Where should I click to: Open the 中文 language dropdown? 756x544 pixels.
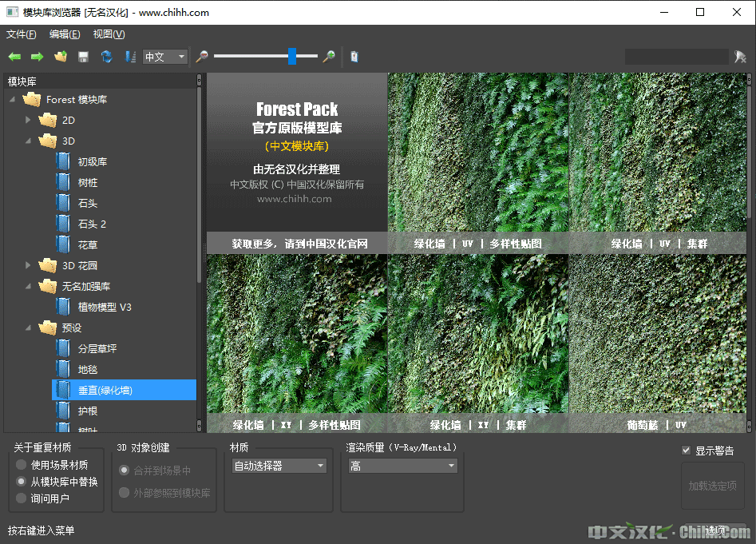[x=165, y=57]
